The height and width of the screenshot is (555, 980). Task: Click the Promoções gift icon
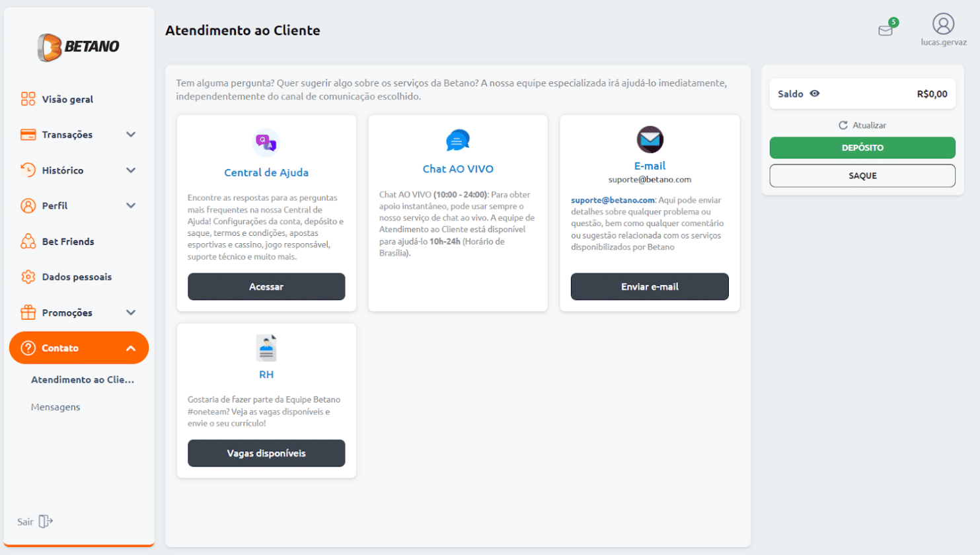click(28, 313)
